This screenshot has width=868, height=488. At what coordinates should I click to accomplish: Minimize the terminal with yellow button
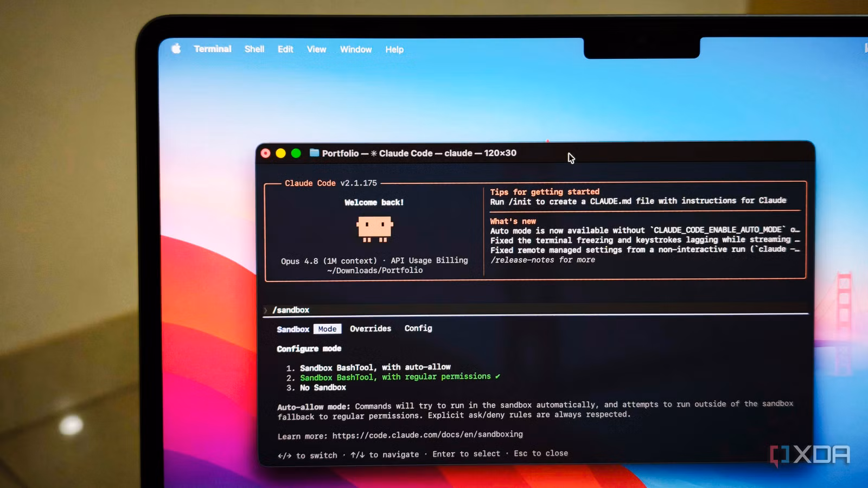click(280, 153)
